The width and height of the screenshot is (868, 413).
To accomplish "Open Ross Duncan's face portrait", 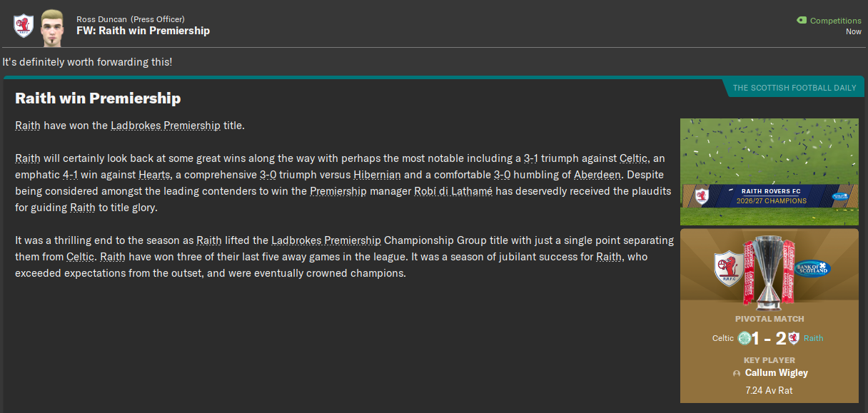I will coord(52,25).
